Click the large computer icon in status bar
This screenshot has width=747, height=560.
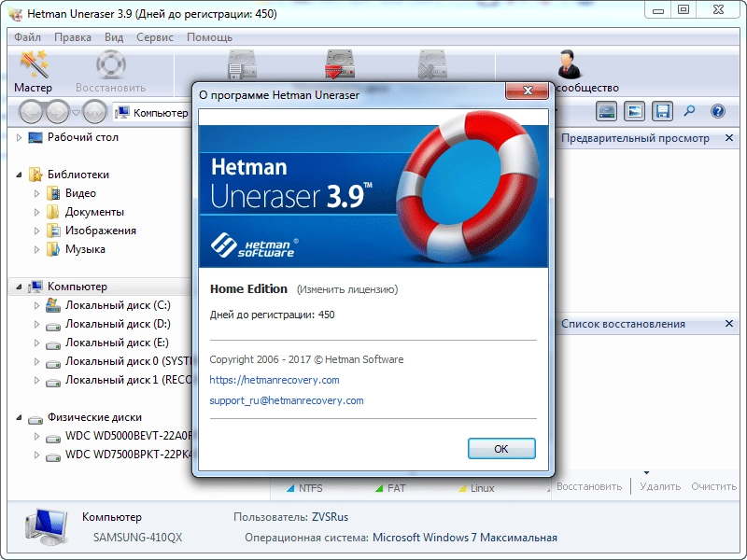point(46,526)
